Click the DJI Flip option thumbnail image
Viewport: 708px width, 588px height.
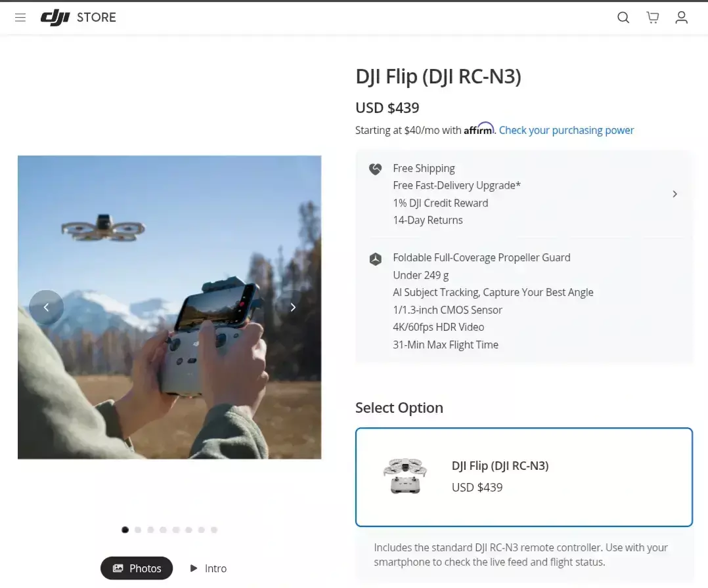(405, 476)
